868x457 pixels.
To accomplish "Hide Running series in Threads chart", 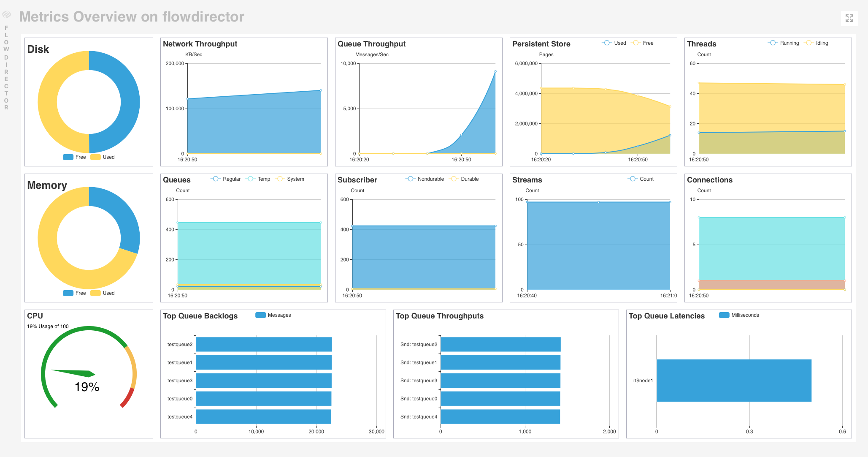I will click(773, 43).
